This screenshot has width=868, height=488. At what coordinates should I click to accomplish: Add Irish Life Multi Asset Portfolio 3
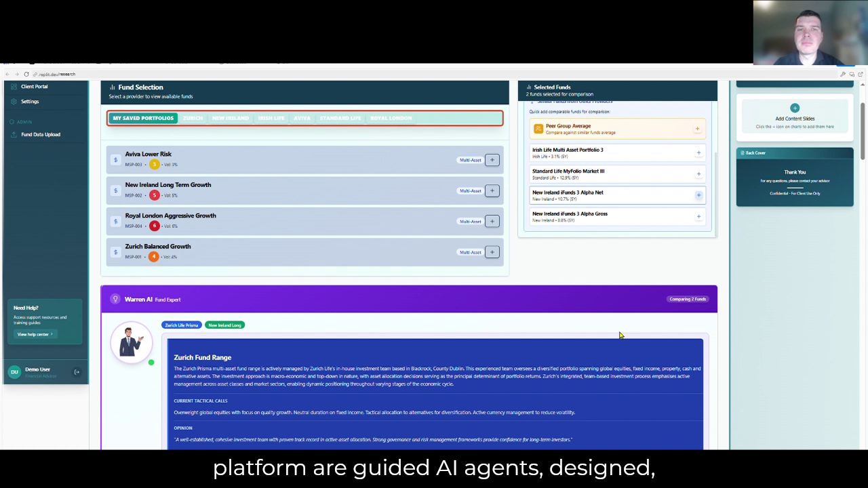pos(698,152)
